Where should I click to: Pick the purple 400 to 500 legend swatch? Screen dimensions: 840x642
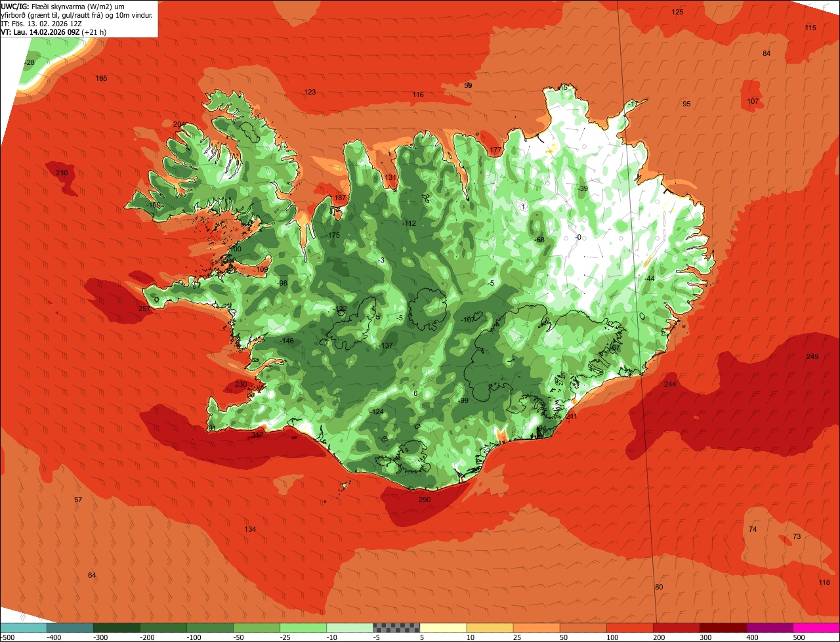(x=770, y=628)
